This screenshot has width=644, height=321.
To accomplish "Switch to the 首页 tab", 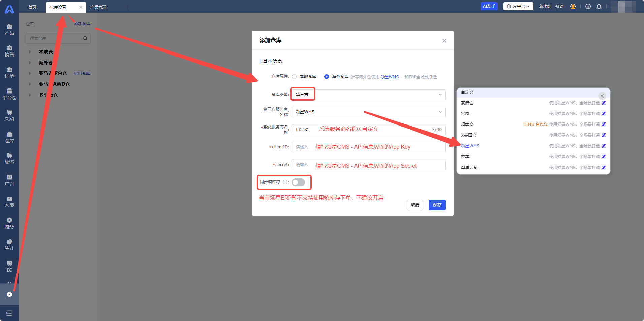I will [32, 7].
